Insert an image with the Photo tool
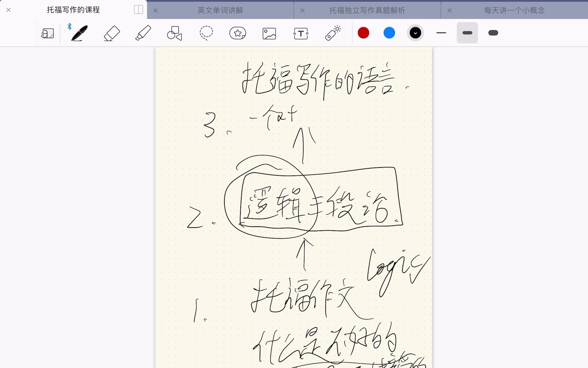 coord(269,33)
